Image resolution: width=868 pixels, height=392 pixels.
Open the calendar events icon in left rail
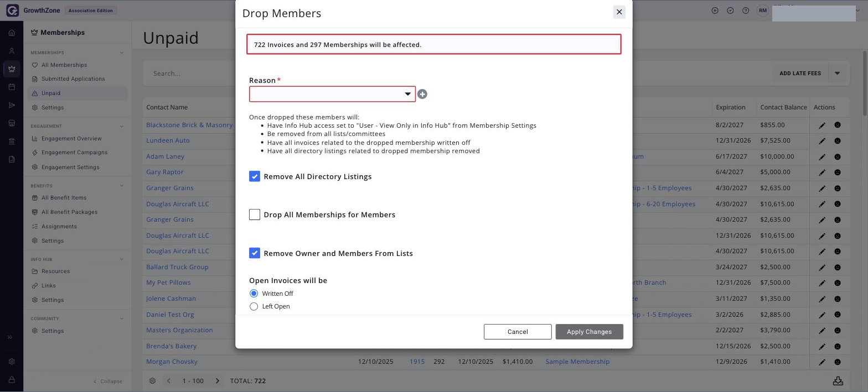click(x=12, y=87)
